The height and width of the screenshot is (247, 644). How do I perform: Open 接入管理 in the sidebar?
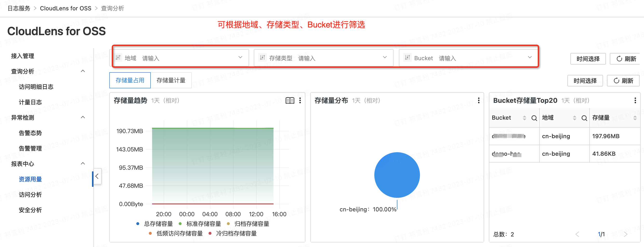22,56
